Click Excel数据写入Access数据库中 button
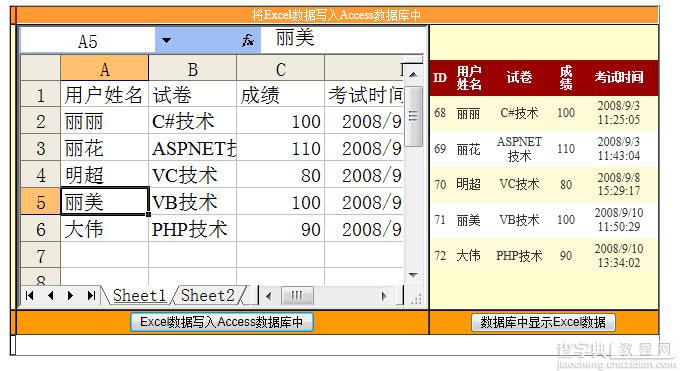The width and height of the screenshot is (689, 371). click(222, 322)
